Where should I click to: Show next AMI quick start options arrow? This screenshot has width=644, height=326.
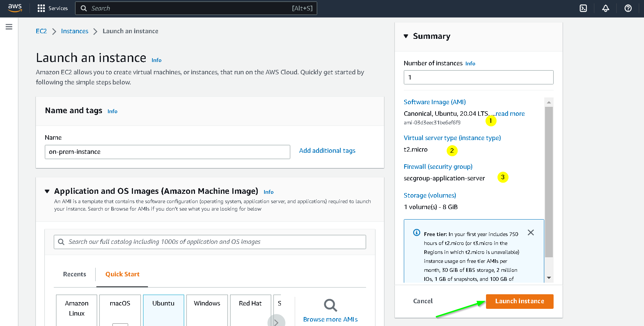(276, 322)
